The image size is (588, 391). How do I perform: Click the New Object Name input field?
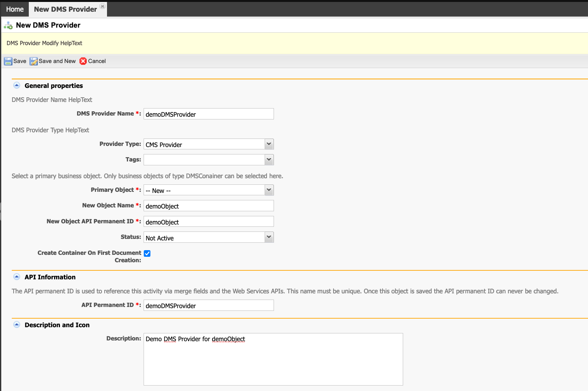click(209, 206)
